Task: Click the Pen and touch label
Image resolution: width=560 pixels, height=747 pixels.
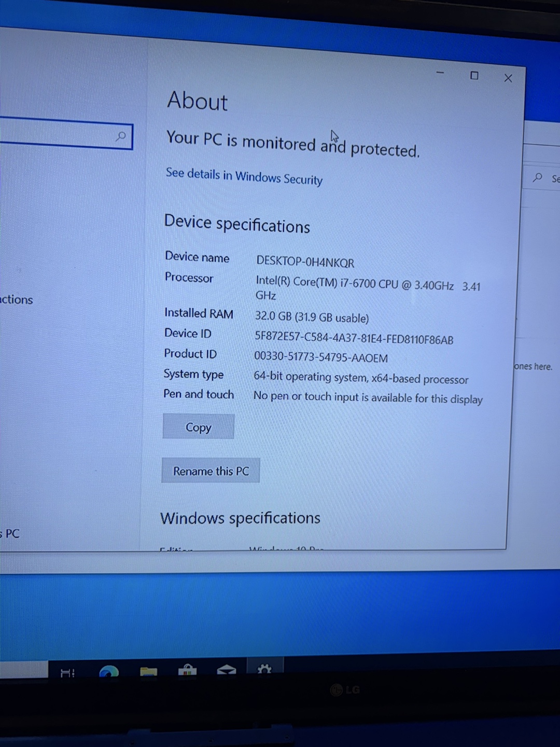Action: click(x=199, y=394)
